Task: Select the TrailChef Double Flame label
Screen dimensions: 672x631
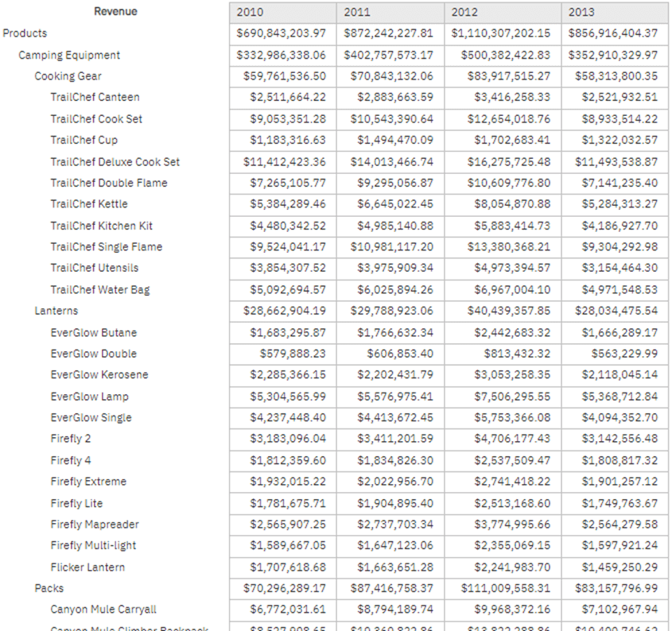Action: [109, 183]
